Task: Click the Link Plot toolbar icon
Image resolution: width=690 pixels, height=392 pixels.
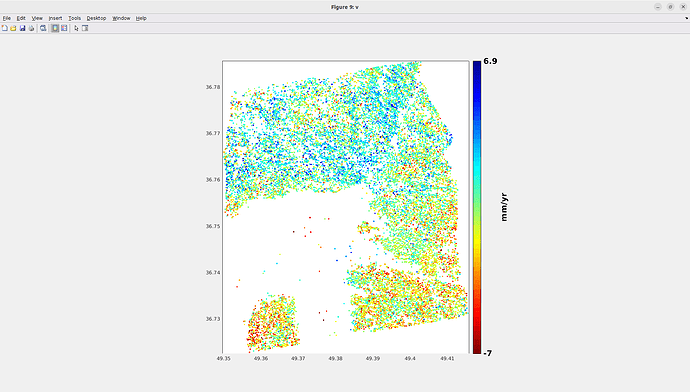Action: click(x=43, y=28)
